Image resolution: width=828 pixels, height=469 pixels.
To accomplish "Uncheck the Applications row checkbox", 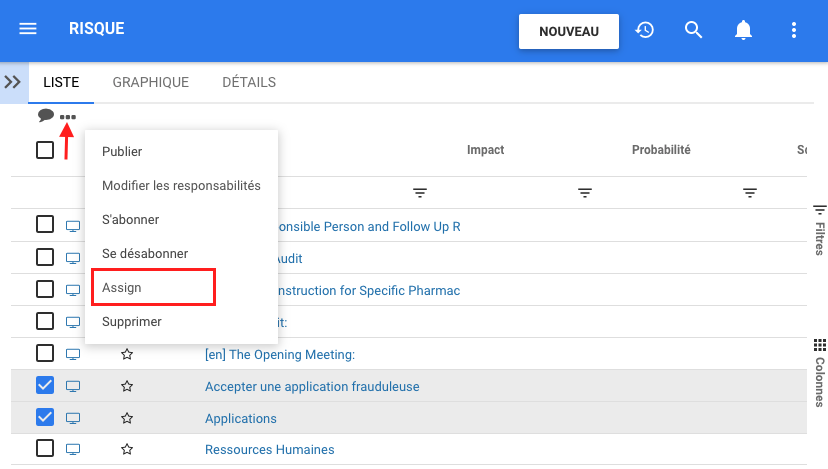I will (45, 417).
